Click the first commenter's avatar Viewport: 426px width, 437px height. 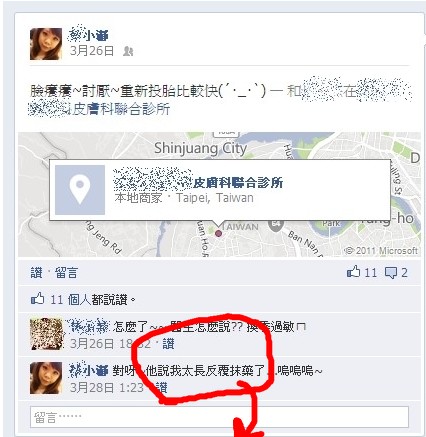46,334
